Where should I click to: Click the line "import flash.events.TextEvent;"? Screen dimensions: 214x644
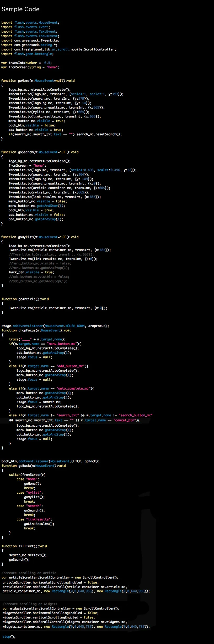(x=29, y=32)
